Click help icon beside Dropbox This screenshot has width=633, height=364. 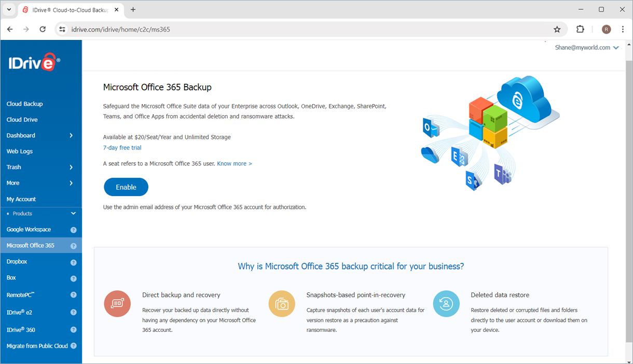(x=73, y=262)
